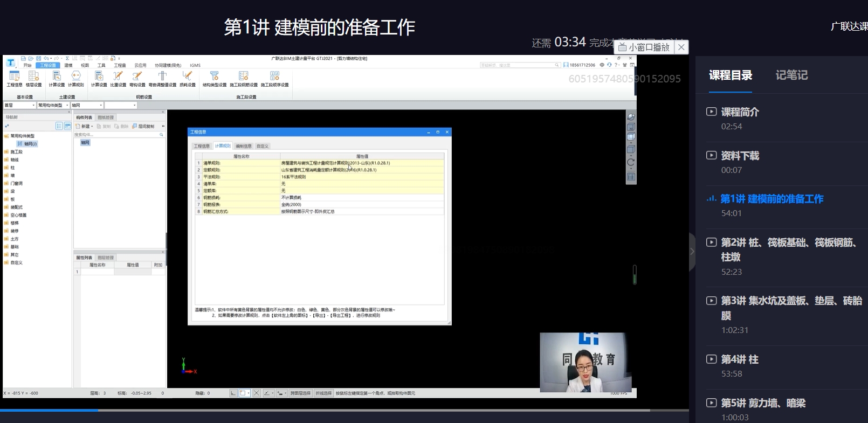Viewport: 868px width, 423px height.
Task: Switch to 工程信息 tab in dialog
Action: 202,146
